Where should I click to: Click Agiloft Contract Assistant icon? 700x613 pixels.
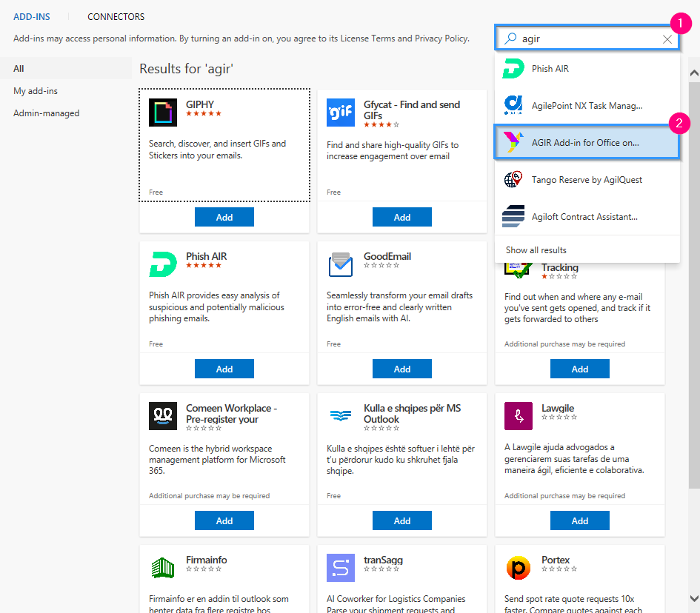pos(513,216)
